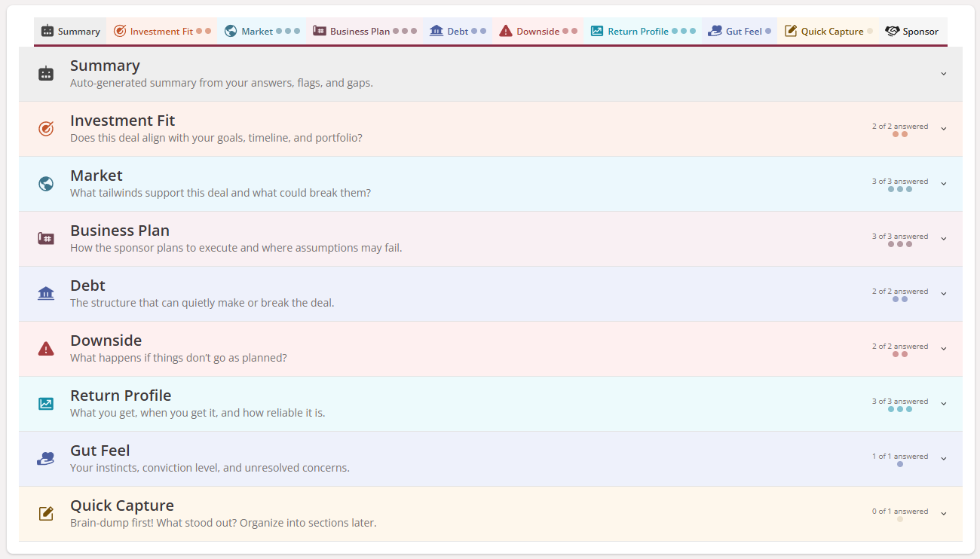Click the bank building icon in Debt row
This screenshot has width=980, height=559.
pyautogui.click(x=46, y=294)
